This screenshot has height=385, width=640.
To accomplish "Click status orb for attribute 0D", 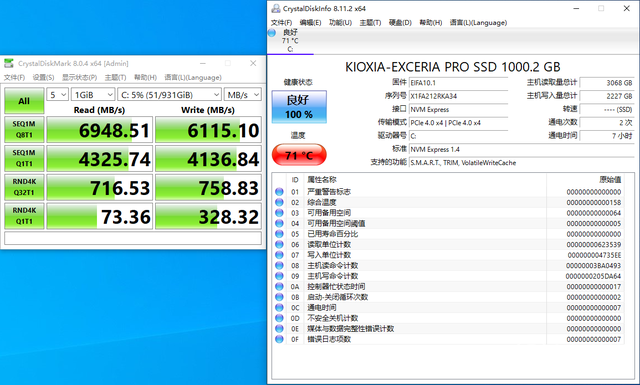I will click(279, 318).
